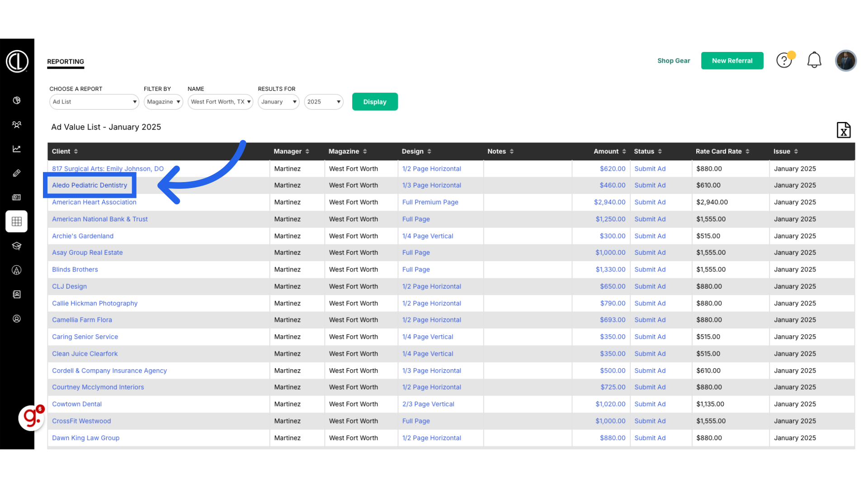
Task: Open the 2025 year dropdown
Action: coord(324,102)
